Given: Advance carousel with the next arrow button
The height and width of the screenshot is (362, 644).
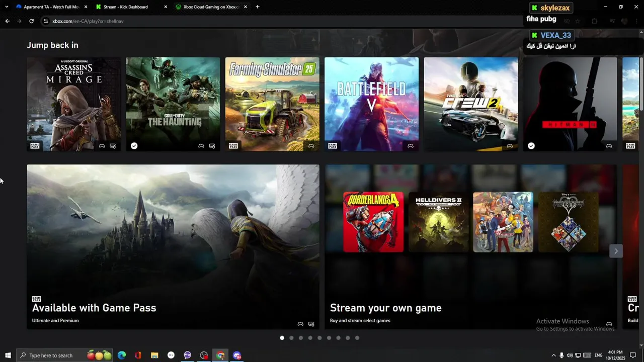Looking at the screenshot, I should tap(616, 251).
